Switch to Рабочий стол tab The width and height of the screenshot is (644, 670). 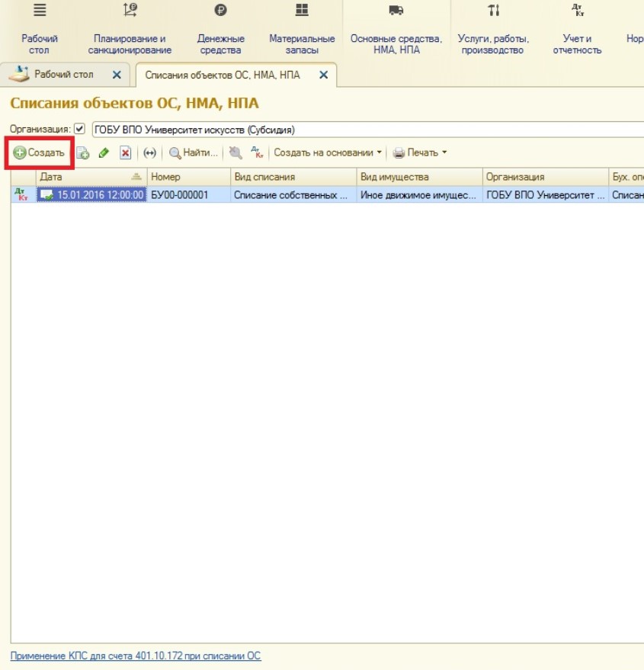point(64,75)
